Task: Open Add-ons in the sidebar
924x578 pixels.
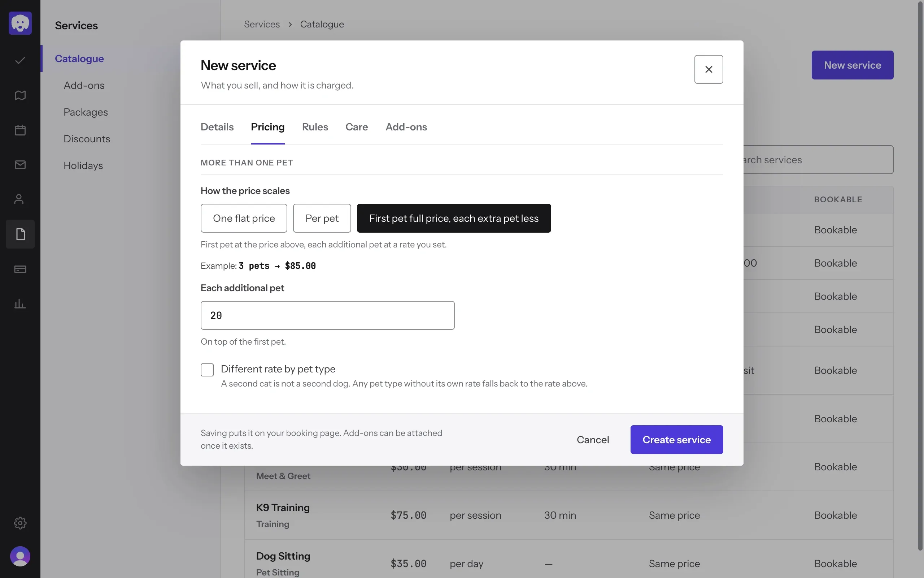Action: pyautogui.click(x=84, y=85)
